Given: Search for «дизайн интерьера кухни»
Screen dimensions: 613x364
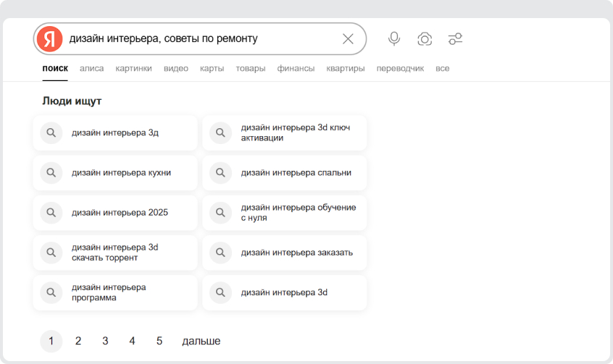Looking at the screenshot, I should pos(115,173).
